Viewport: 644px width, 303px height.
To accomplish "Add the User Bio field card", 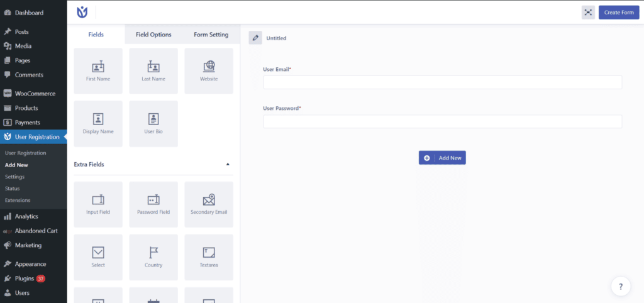I will 153,124.
